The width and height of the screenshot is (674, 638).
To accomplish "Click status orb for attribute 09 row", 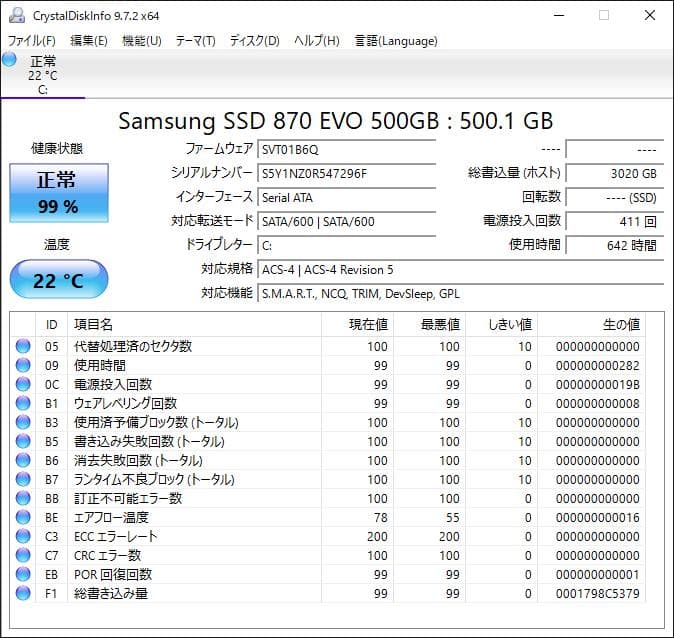I will [23, 365].
